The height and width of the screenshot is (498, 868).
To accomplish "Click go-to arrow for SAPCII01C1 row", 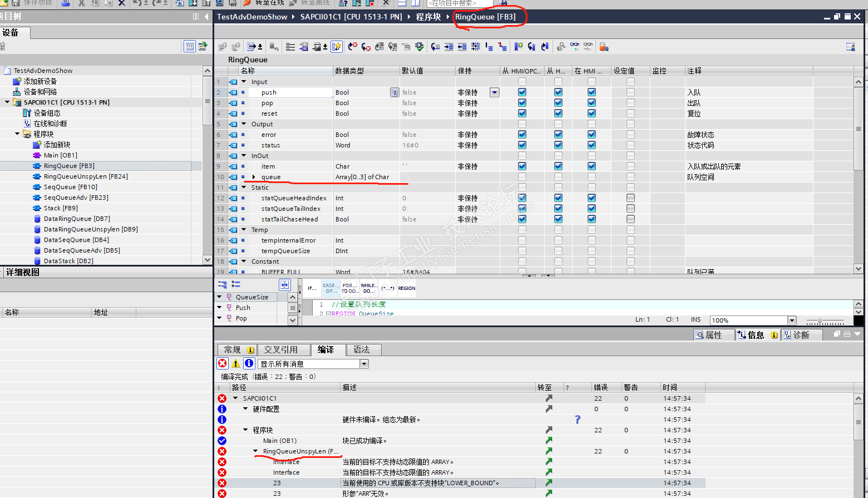I will coord(549,398).
